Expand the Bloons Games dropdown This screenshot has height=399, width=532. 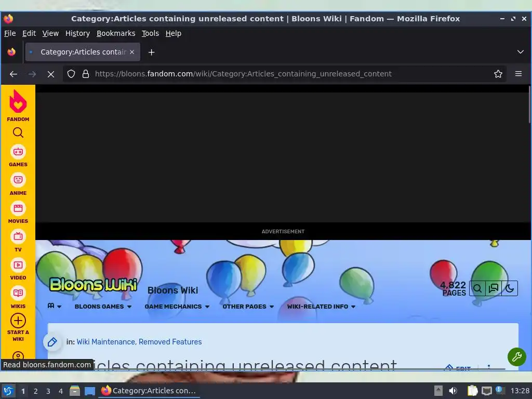[103, 307]
